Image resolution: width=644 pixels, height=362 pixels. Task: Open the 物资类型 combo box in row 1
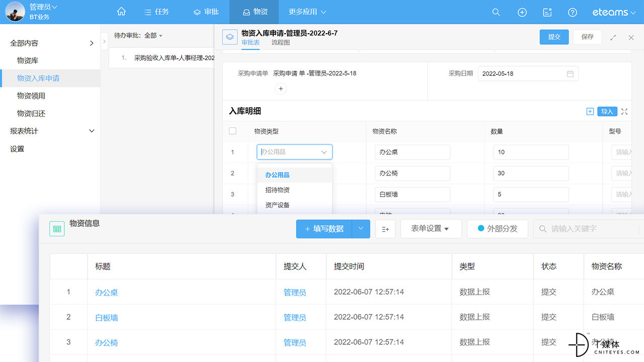[x=294, y=152]
